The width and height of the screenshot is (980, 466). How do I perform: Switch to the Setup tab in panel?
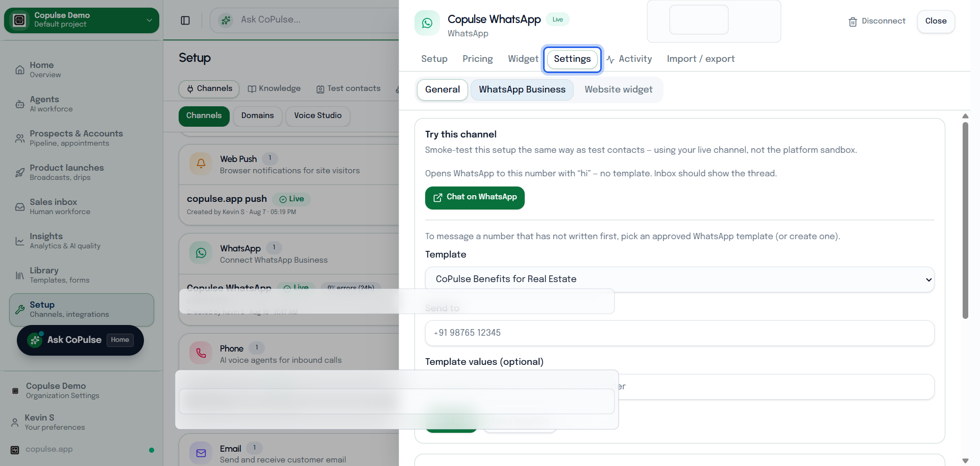click(434, 59)
